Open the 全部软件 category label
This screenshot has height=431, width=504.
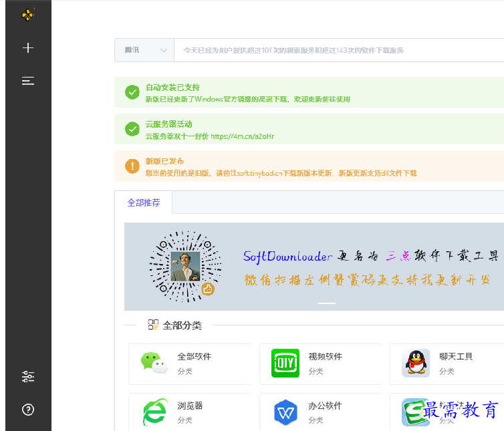click(x=195, y=356)
